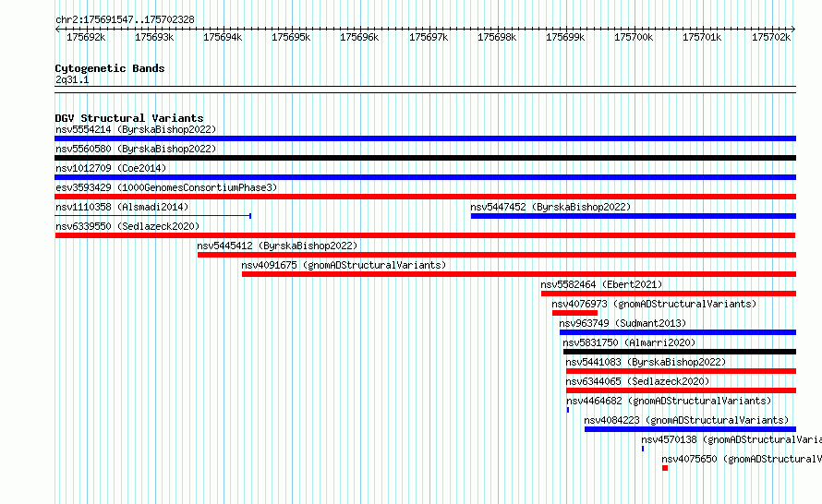The image size is (822, 504).
Task: Open nsv5445412 (ByrskaBishop2022) label
Action: coord(277,246)
